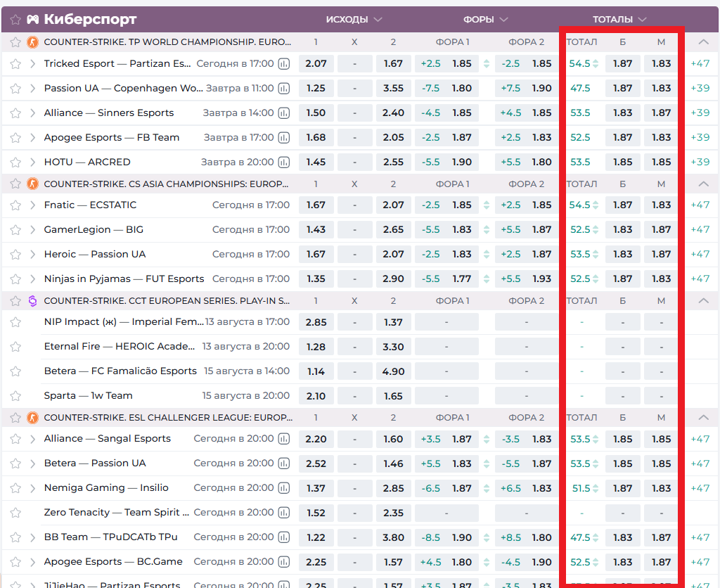Open the Alliance — Sinners Esports match page
The height and width of the screenshot is (588, 720).
pyautogui.click(x=109, y=113)
